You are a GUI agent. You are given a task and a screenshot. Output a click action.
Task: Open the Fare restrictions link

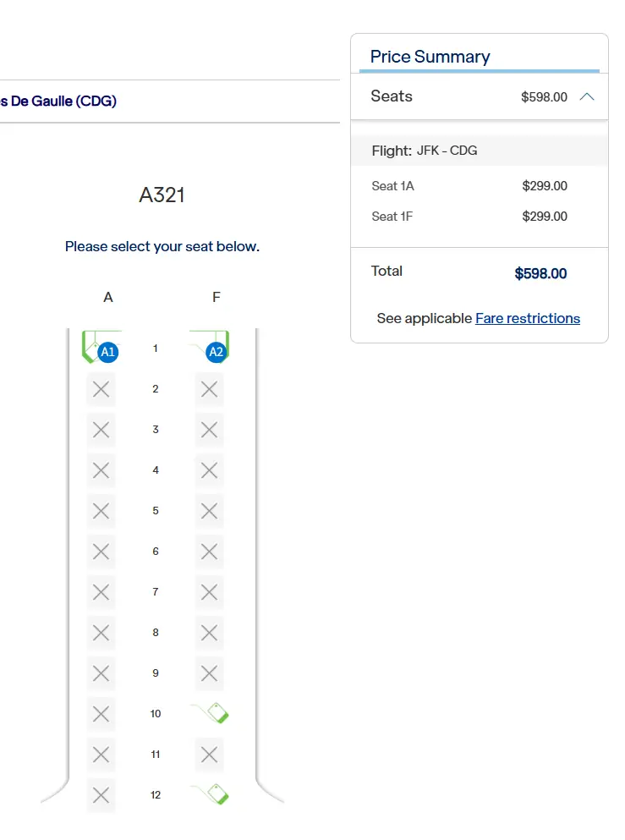point(528,318)
